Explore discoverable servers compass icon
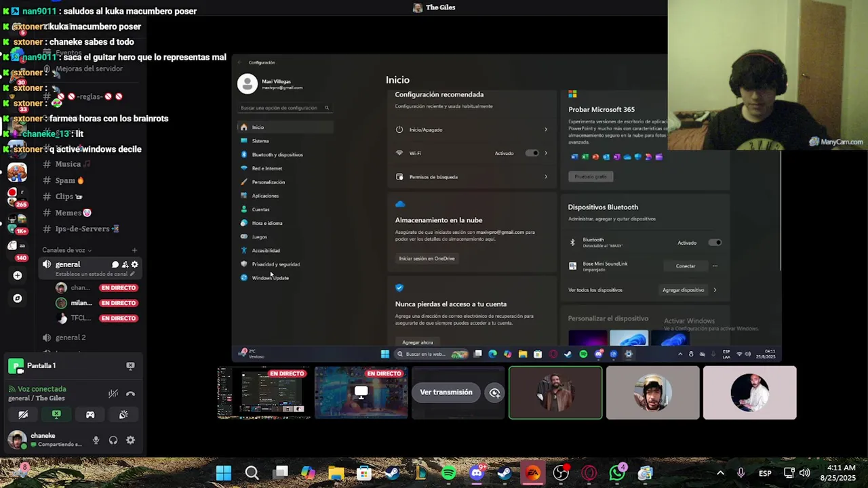 tap(18, 298)
